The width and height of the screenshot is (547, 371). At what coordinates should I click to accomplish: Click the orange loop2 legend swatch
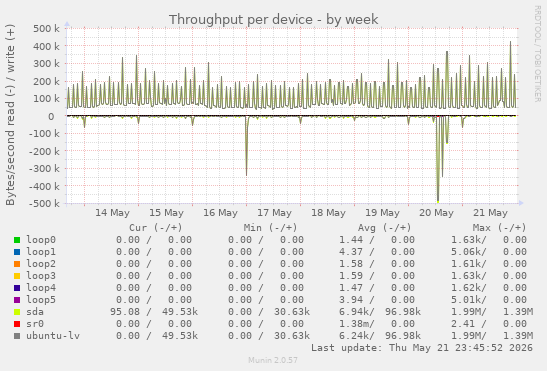(17, 264)
